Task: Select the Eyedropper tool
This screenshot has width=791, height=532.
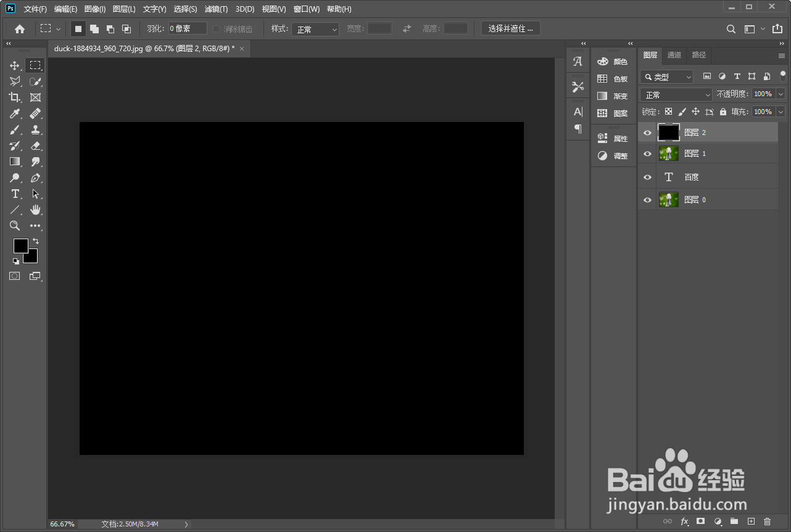Action: pos(15,113)
